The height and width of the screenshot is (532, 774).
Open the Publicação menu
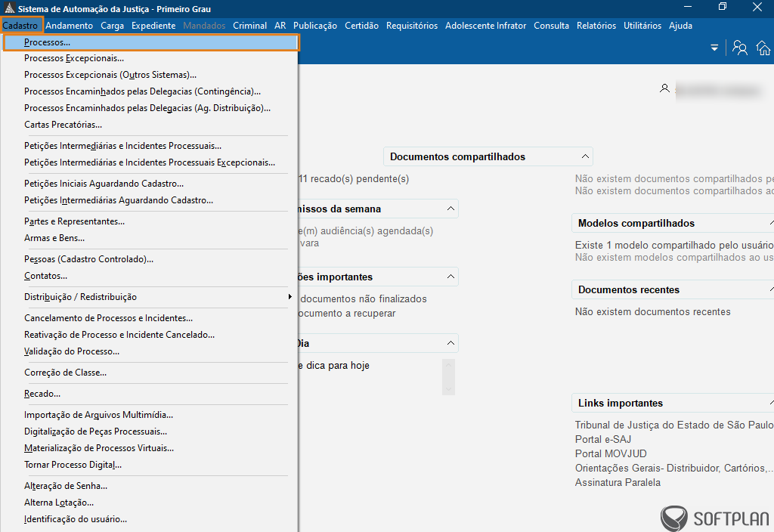(315, 26)
